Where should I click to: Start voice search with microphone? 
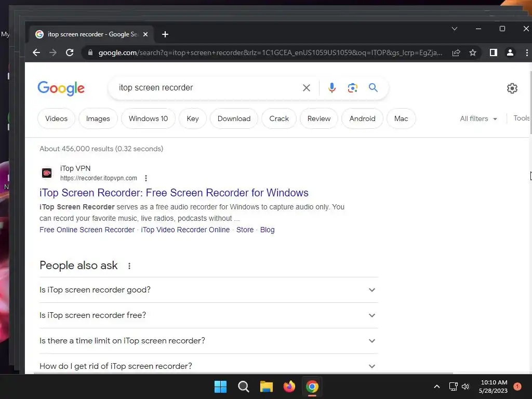pyautogui.click(x=332, y=88)
